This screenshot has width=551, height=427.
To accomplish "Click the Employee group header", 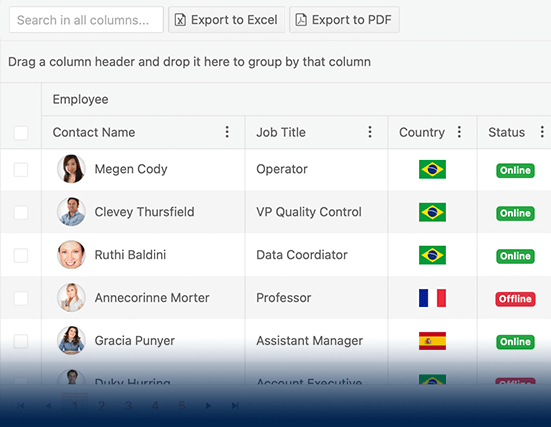I will (x=80, y=99).
